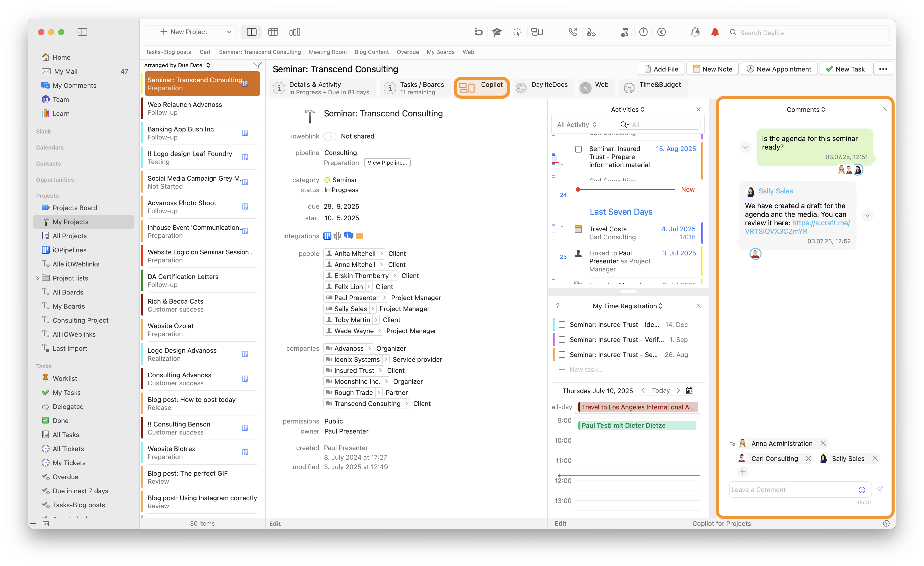Viewport: 924px width, 566px height.
Task: Check the Seminar: Insured Trust - Prepare activity
Action: (578, 149)
